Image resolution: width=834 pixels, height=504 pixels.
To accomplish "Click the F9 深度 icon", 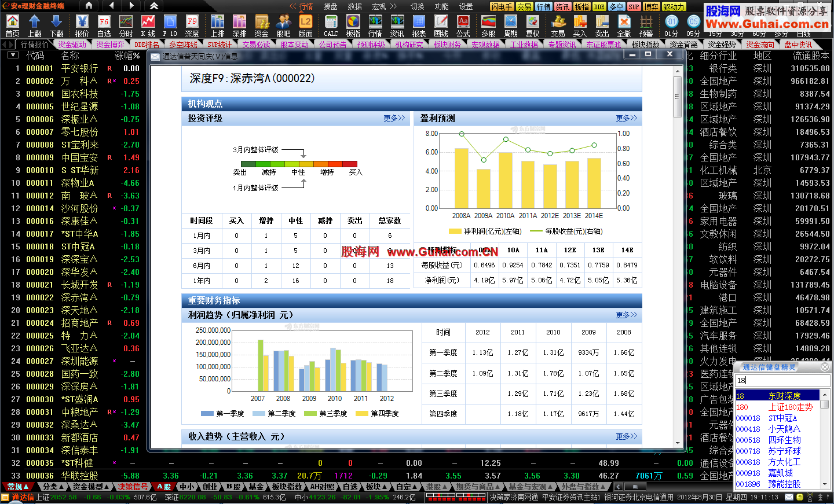I will pyautogui.click(x=192, y=25).
